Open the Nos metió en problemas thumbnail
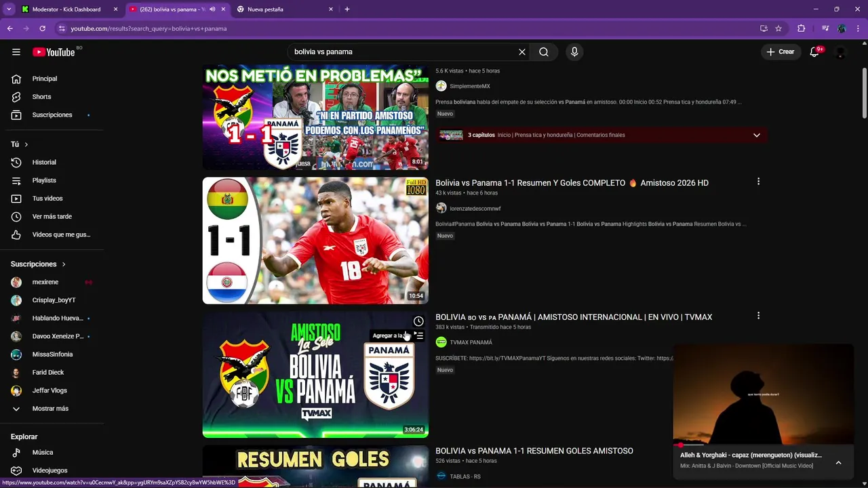Screen dimensions: 868x488 pos(315,117)
